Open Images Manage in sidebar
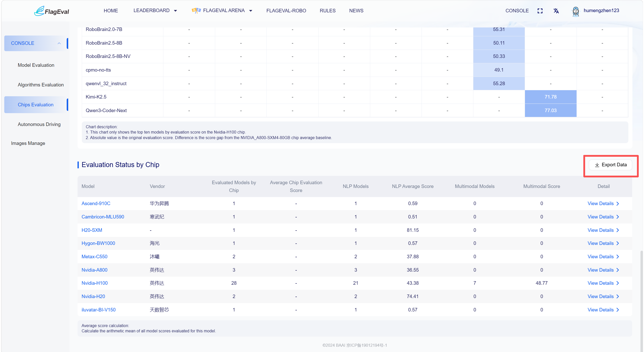Image resolution: width=644 pixels, height=352 pixels. coord(28,143)
